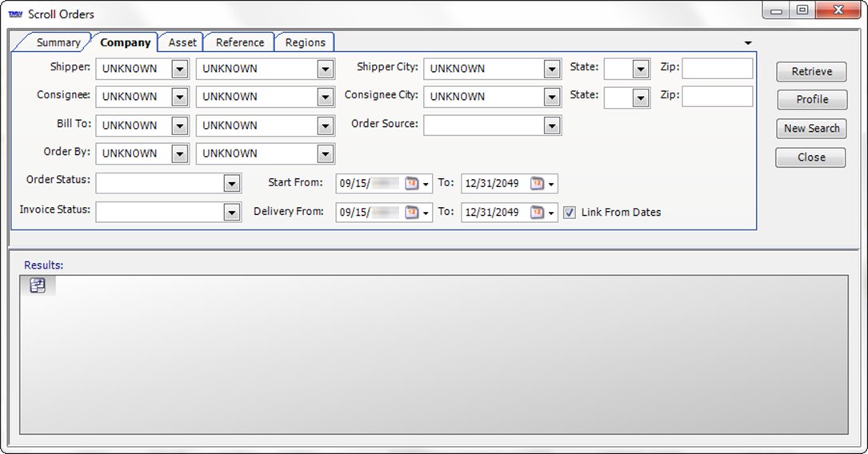Expand the Consignee ID dropdown
Image resolution: width=868 pixels, height=454 pixels.
(x=179, y=97)
